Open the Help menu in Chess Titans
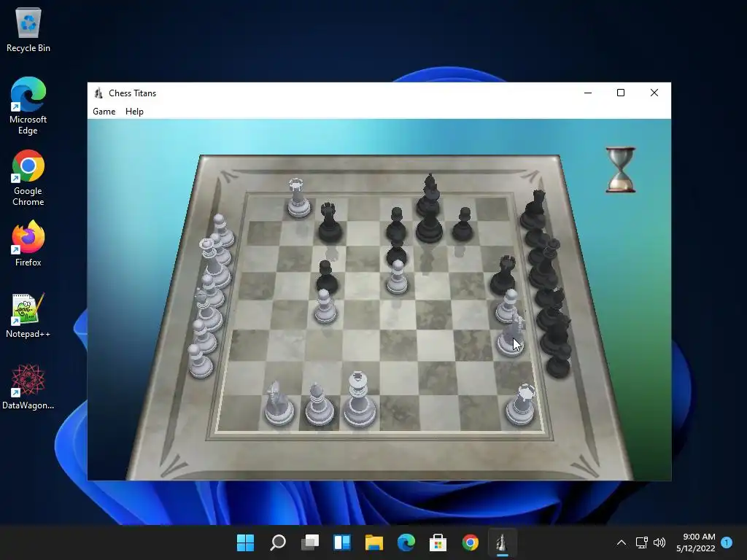The height and width of the screenshot is (560, 747). 134,112
